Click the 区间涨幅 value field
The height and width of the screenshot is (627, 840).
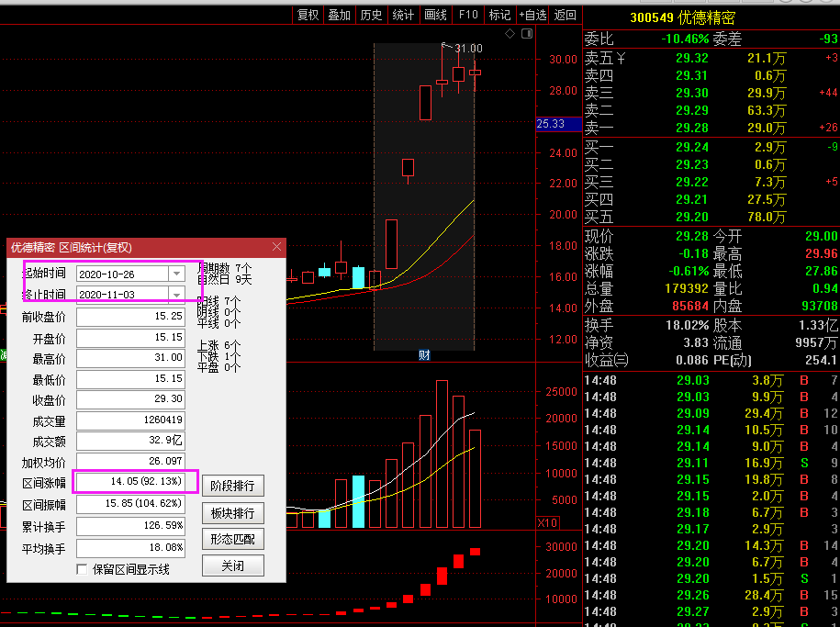[x=130, y=481]
